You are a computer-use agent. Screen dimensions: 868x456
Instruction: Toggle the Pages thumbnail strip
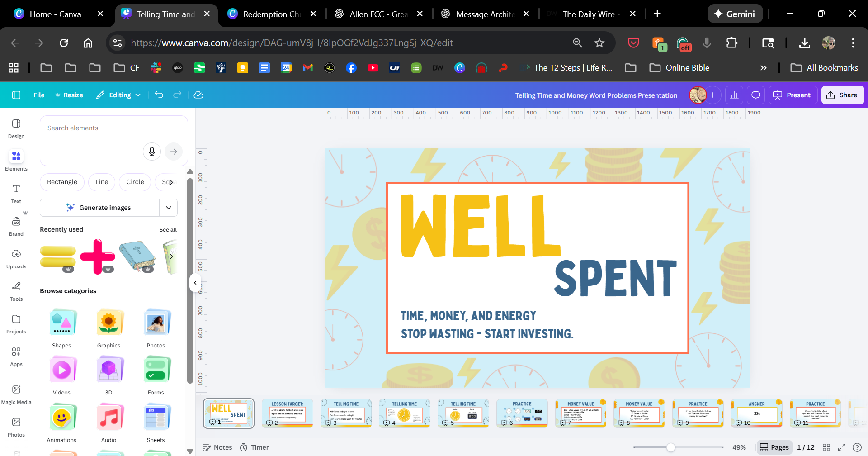[774, 447]
